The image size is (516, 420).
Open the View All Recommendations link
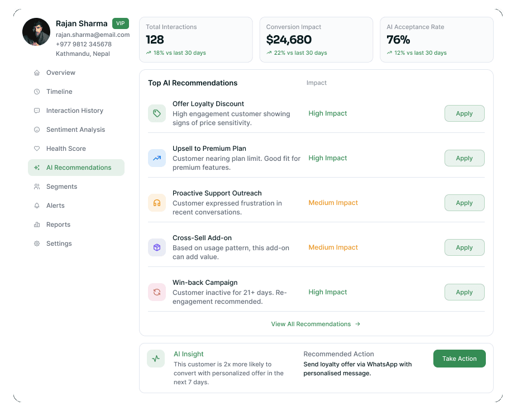(316, 324)
